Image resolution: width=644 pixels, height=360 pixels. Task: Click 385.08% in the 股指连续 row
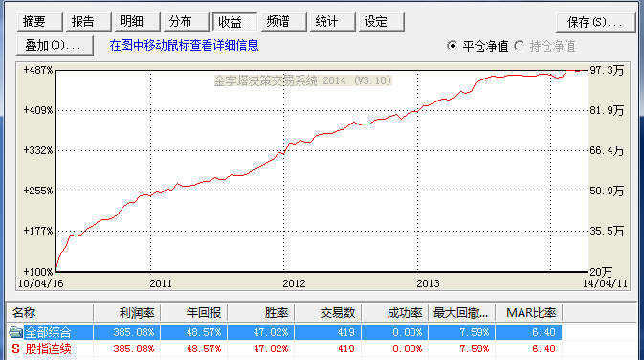pos(133,349)
